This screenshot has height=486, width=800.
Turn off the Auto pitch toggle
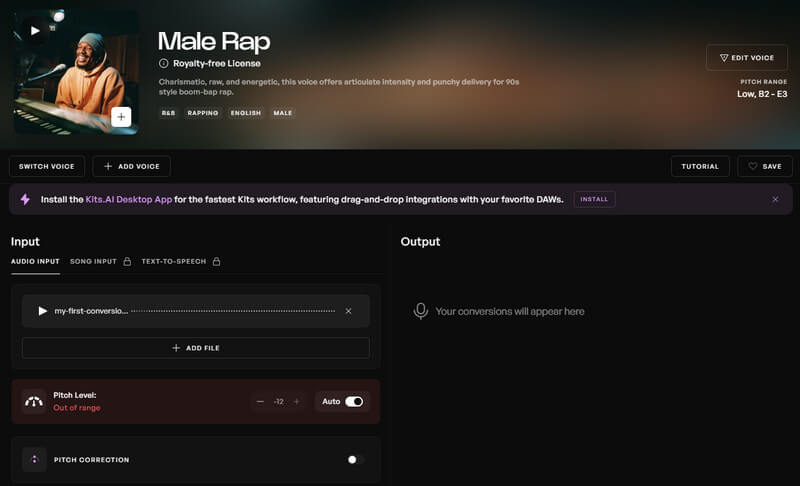point(354,401)
